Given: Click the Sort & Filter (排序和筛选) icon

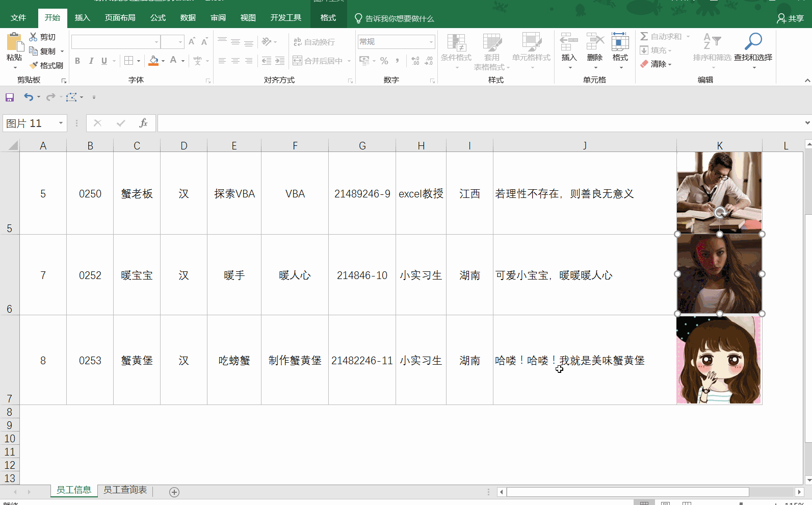Looking at the screenshot, I should [x=712, y=42].
